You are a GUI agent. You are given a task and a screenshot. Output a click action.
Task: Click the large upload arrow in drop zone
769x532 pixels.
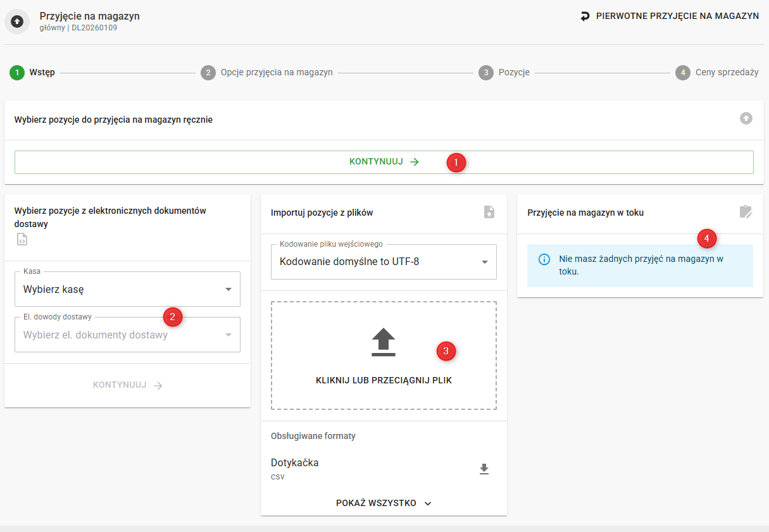pyautogui.click(x=383, y=342)
